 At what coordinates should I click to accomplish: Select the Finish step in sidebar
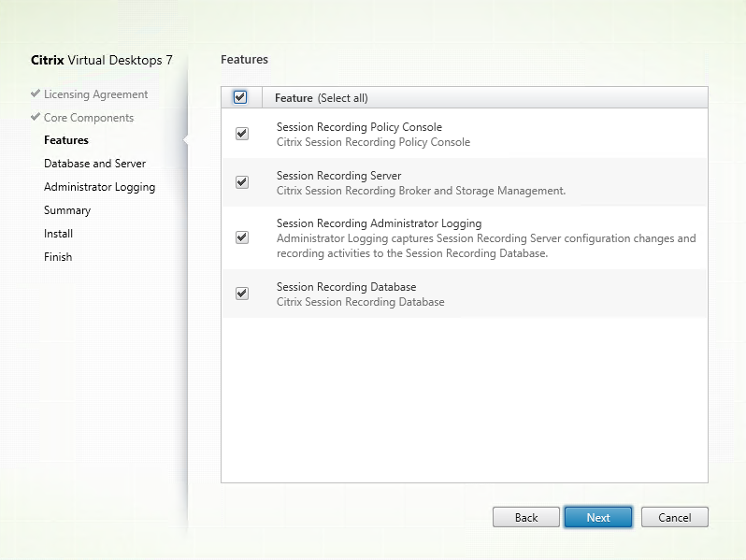coord(58,257)
